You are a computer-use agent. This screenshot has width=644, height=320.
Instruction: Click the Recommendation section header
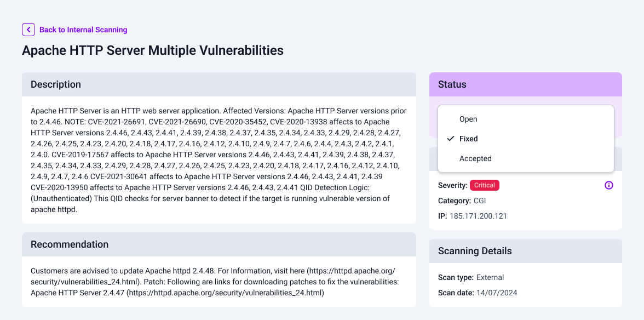coord(219,244)
